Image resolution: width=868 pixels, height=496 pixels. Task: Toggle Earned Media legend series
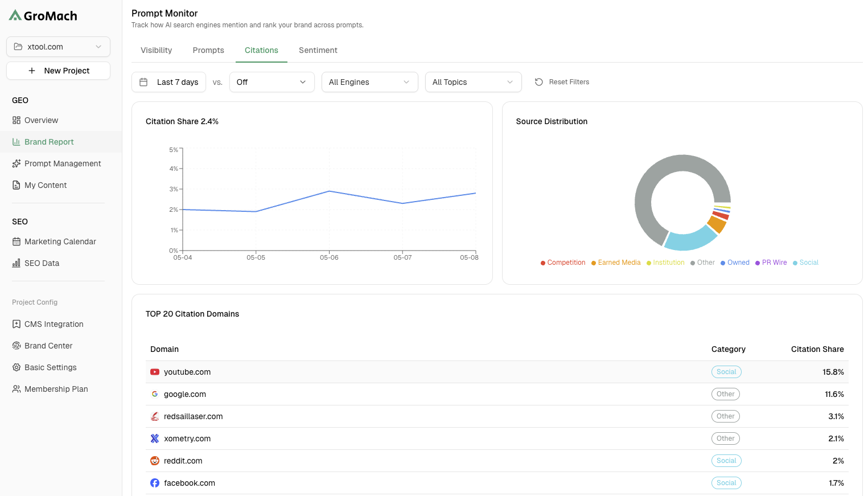[616, 263]
